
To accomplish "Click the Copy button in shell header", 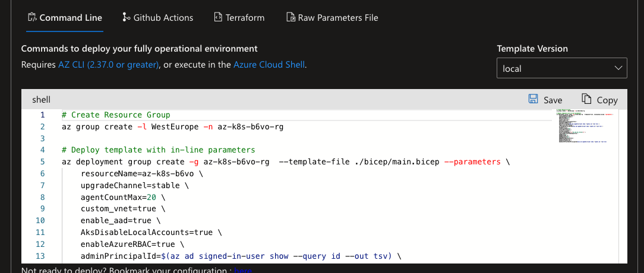I will tap(599, 100).
